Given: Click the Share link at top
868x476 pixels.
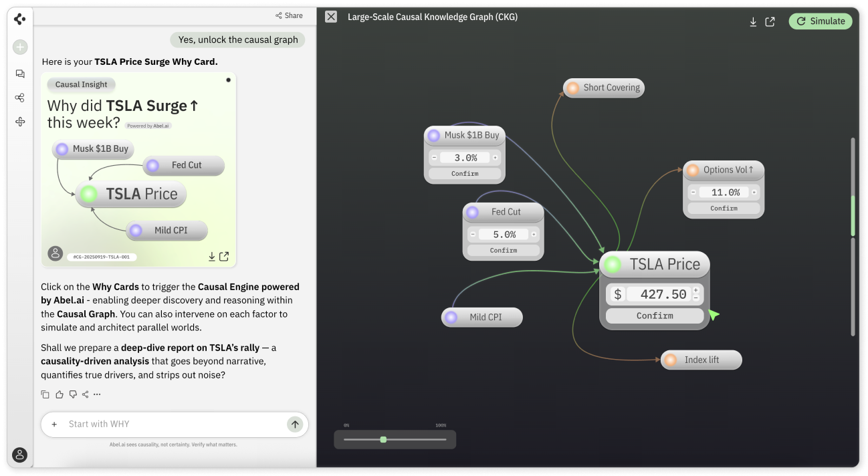Looking at the screenshot, I should (289, 15).
